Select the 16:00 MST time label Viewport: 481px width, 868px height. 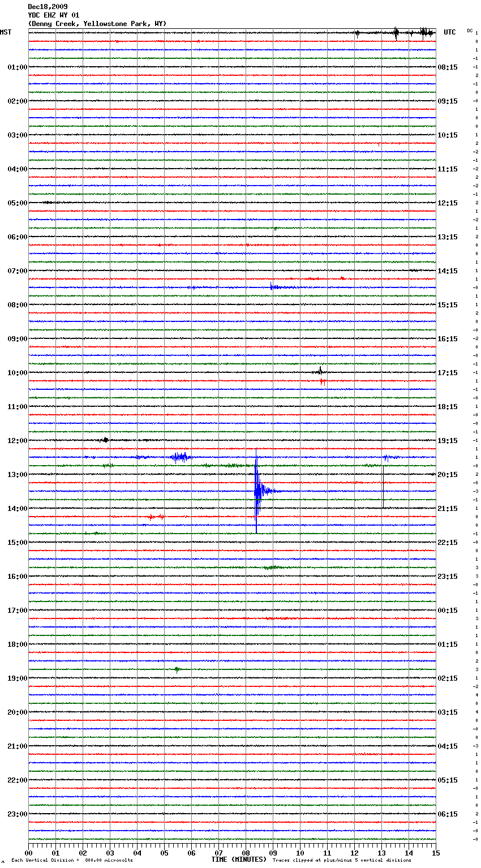point(18,577)
